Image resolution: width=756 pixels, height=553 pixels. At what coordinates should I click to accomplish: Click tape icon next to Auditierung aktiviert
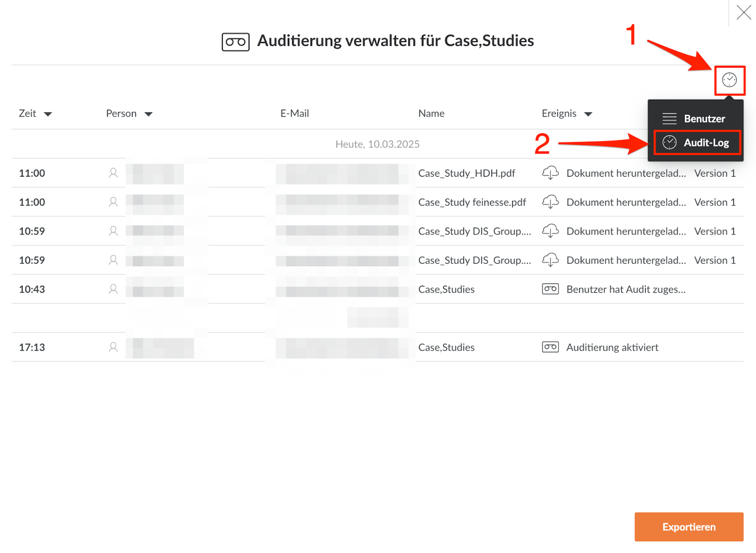click(x=550, y=347)
